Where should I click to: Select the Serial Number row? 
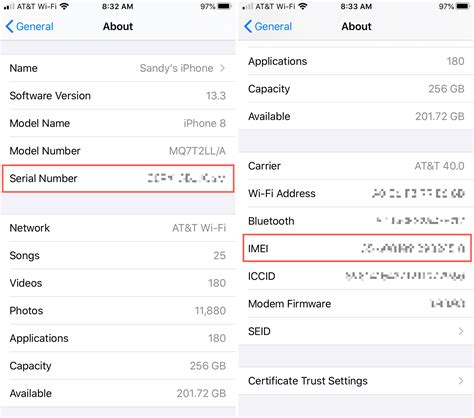118,178
